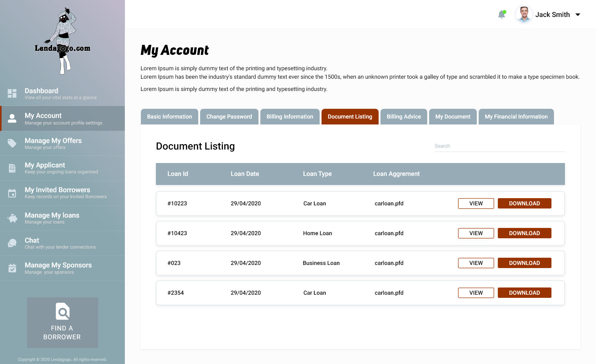Click Jack Smith's profile avatar
596x364 pixels.
524,14
